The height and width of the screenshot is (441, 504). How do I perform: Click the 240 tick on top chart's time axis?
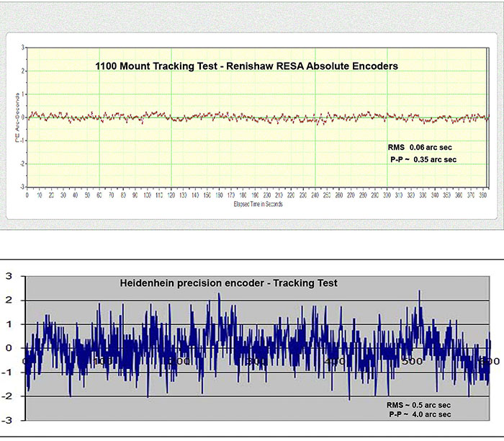(x=315, y=195)
